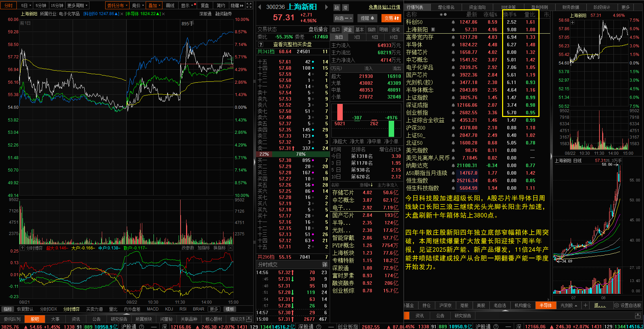Open 更多 indicators button
Screen dimensions: 644x329
[214, 309]
